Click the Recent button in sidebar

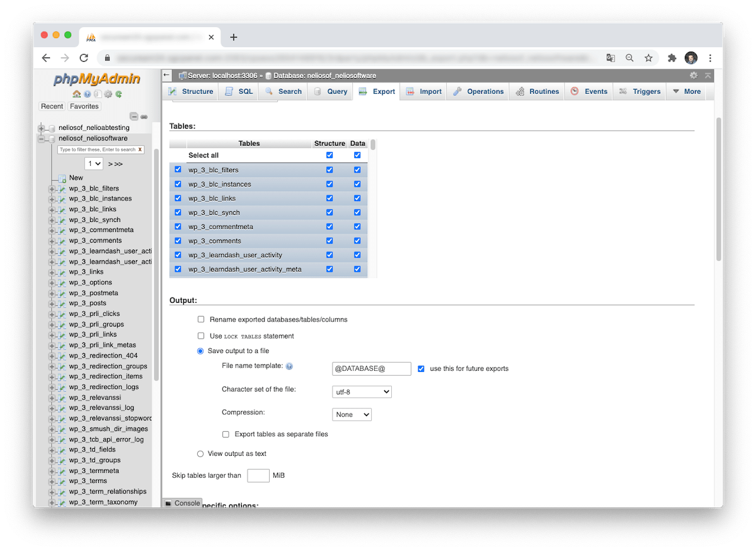52,107
